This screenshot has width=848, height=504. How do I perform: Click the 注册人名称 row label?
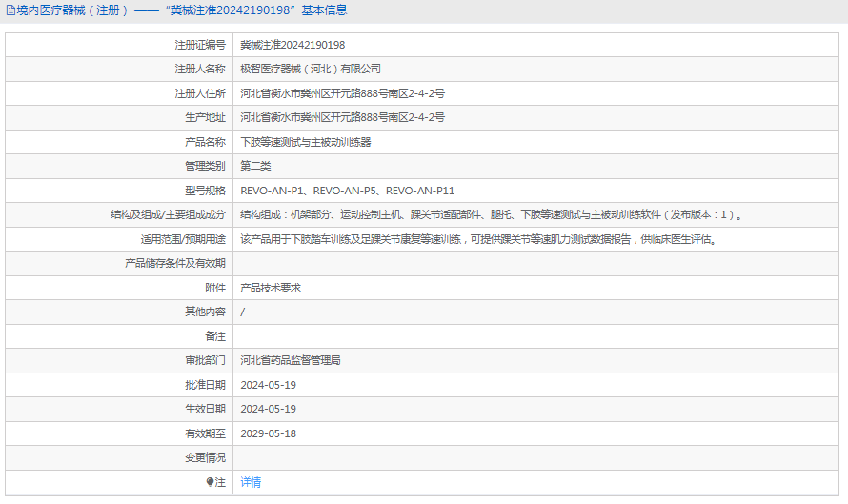coord(200,70)
